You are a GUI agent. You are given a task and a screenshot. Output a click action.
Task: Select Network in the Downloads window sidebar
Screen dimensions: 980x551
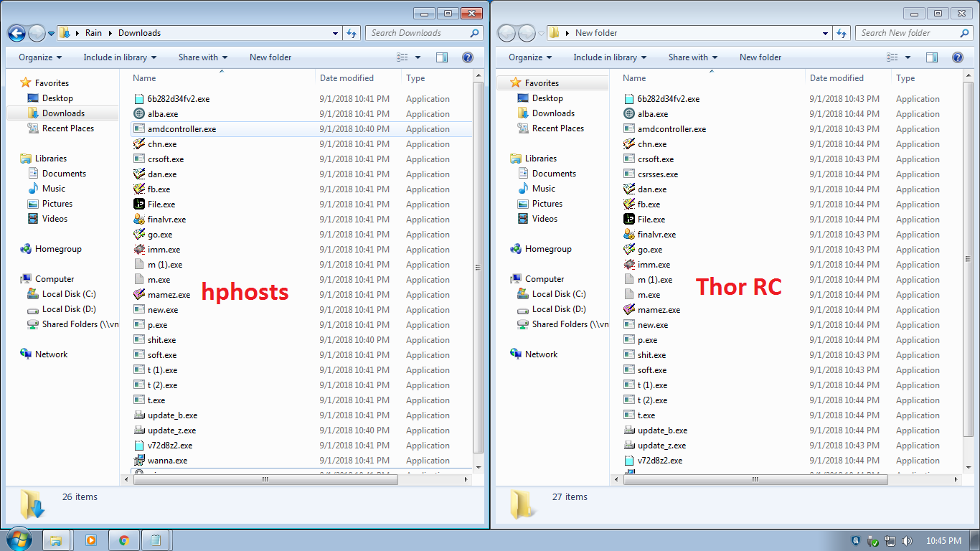coord(51,354)
